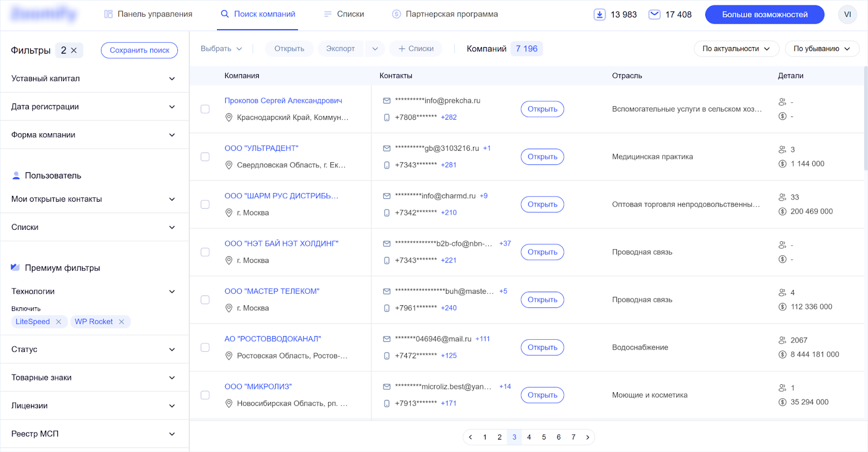Viewport: 868px width, 452px height.
Task: Clear all filters with the X next to 2
Action: pyautogui.click(x=74, y=50)
